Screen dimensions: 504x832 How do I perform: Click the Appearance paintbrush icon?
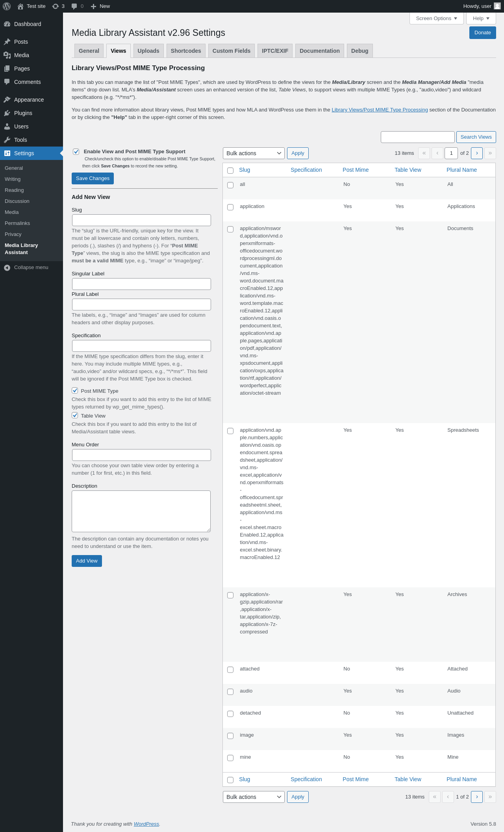pos(7,100)
